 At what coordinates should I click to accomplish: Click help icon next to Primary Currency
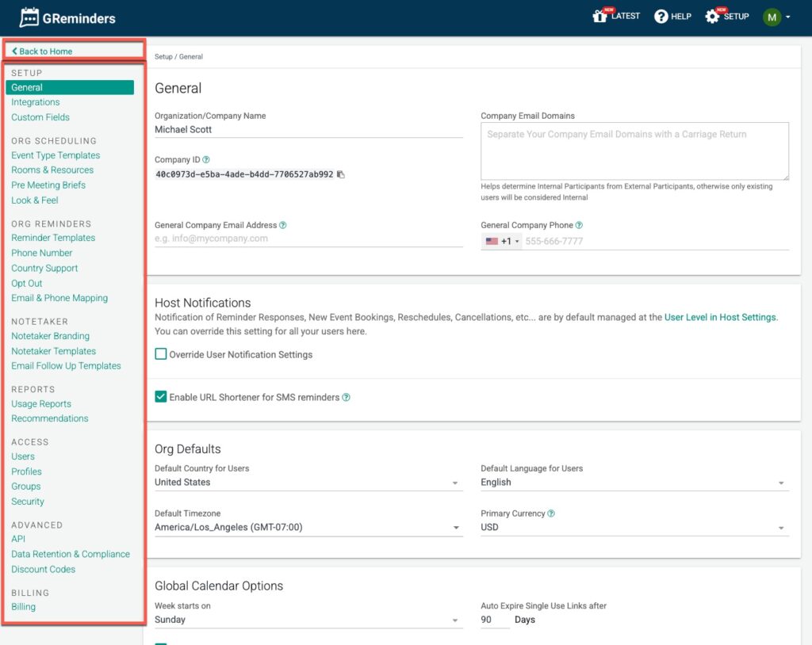click(x=551, y=513)
